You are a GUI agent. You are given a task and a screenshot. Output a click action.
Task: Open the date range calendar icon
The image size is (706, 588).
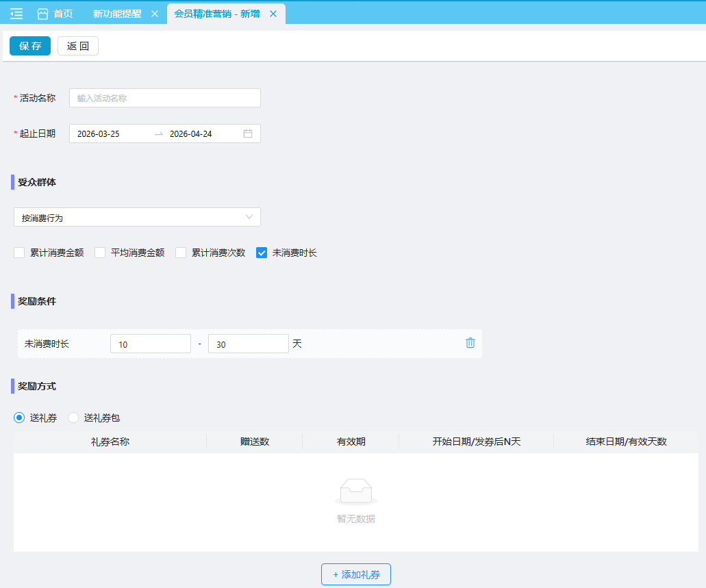click(x=248, y=133)
